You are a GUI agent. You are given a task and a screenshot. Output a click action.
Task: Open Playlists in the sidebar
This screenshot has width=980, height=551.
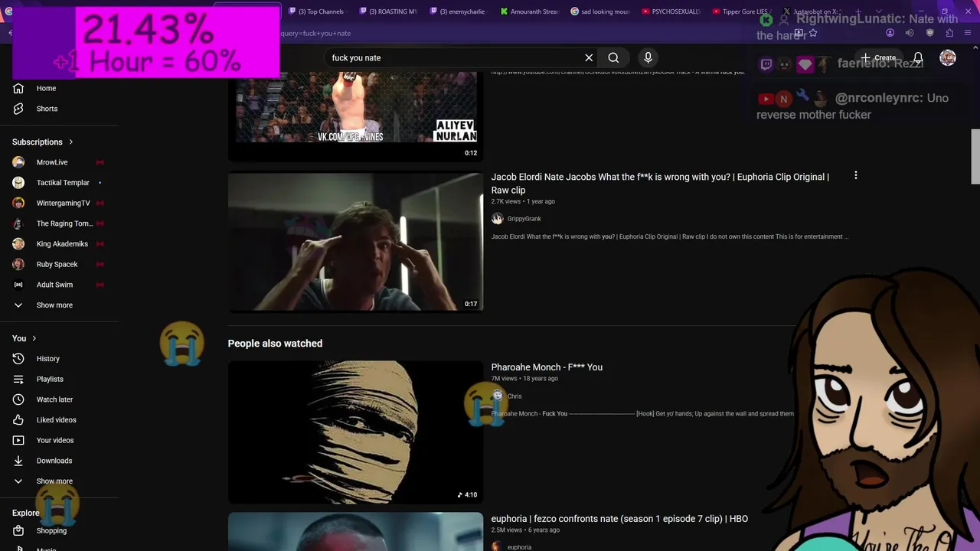(x=50, y=379)
